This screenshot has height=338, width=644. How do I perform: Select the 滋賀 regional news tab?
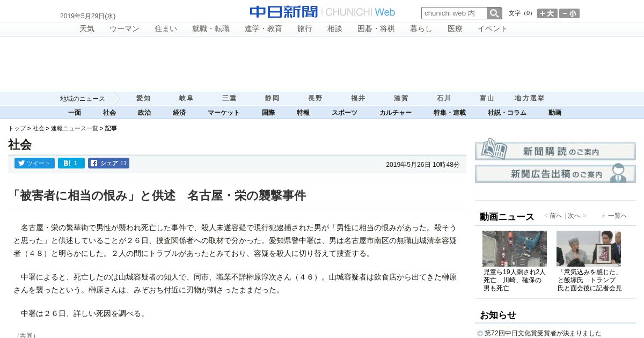(401, 99)
